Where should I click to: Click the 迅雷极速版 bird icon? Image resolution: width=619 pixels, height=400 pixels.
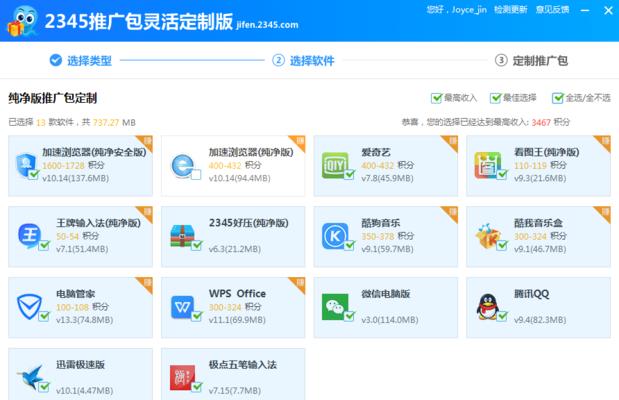30,377
